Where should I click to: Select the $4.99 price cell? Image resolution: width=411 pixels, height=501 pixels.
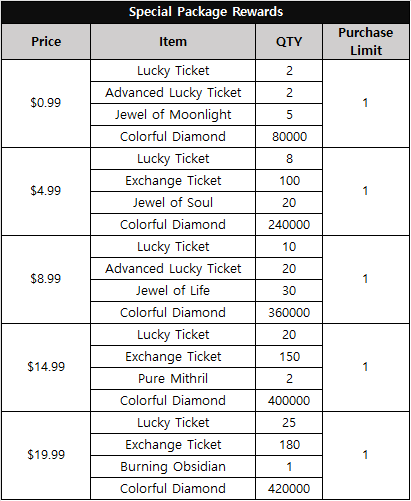[46, 191]
